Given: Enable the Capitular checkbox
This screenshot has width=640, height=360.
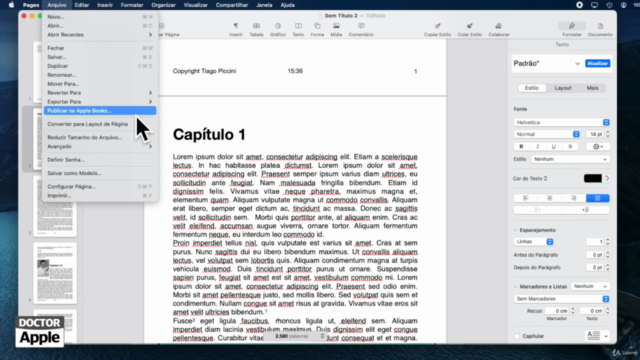Looking at the screenshot, I should click(x=517, y=336).
